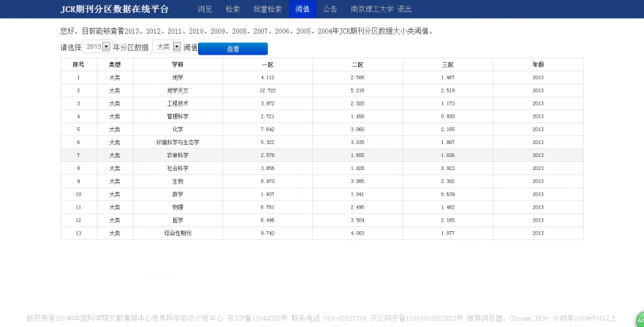The width and height of the screenshot is (644, 327).
Task: Click the 二区 value 4.003
Action: tap(357, 234)
